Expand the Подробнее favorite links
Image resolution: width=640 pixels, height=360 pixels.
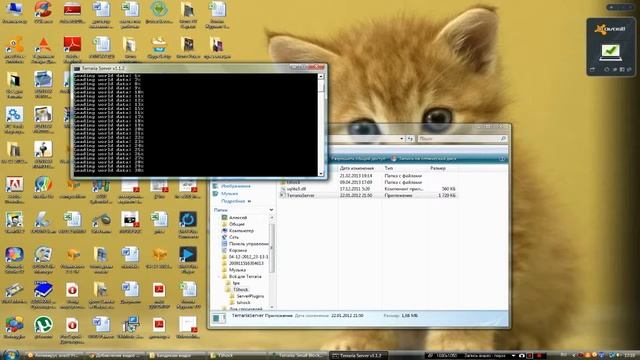(236, 201)
